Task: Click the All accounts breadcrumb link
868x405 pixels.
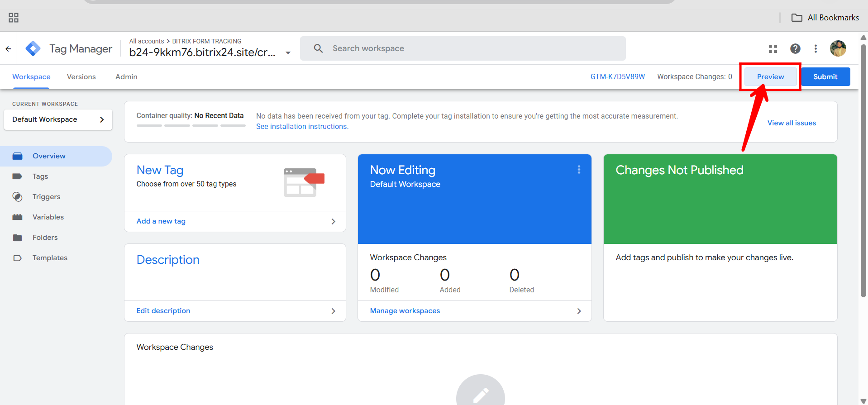Action: tap(147, 41)
